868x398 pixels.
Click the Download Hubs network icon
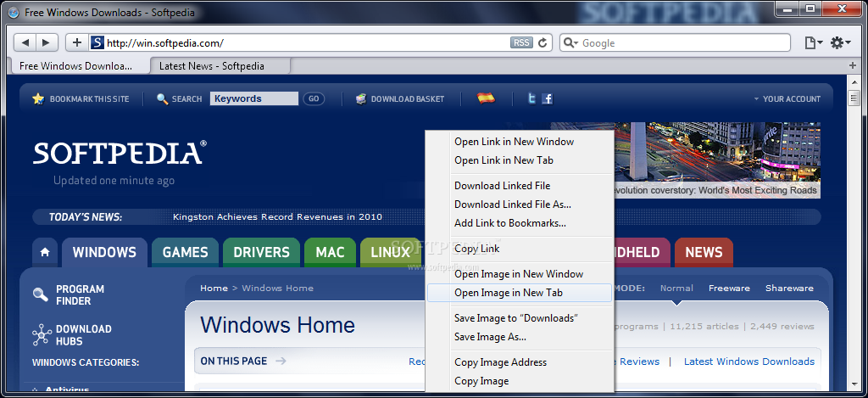(x=42, y=335)
